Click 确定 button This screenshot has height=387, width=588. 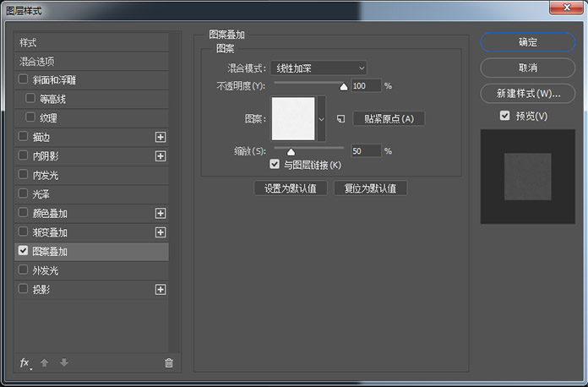[x=528, y=42]
